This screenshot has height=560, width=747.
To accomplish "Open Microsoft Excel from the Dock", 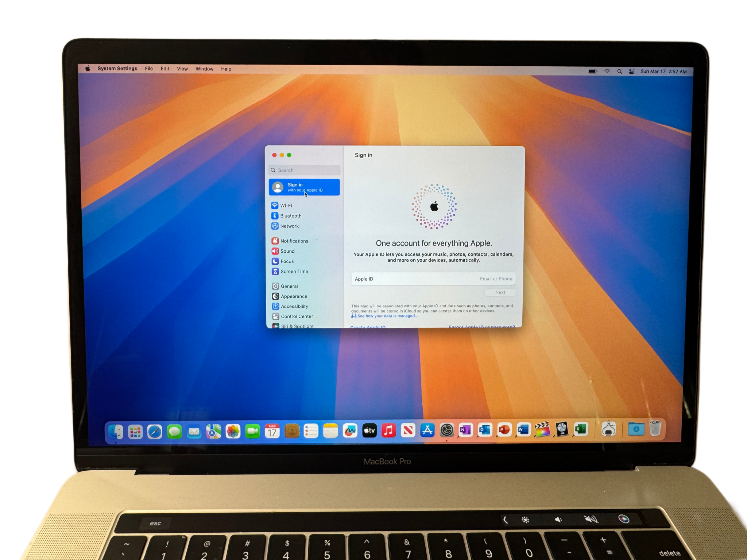I will (581, 429).
